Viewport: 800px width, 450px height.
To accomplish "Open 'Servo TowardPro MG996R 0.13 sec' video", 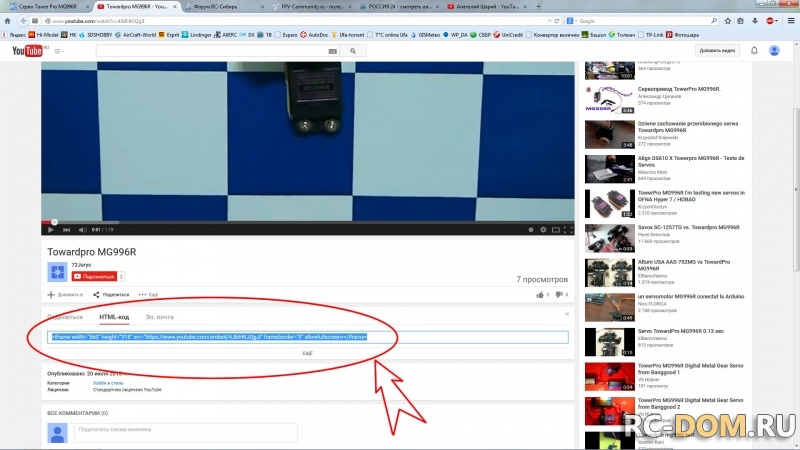I will click(681, 331).
